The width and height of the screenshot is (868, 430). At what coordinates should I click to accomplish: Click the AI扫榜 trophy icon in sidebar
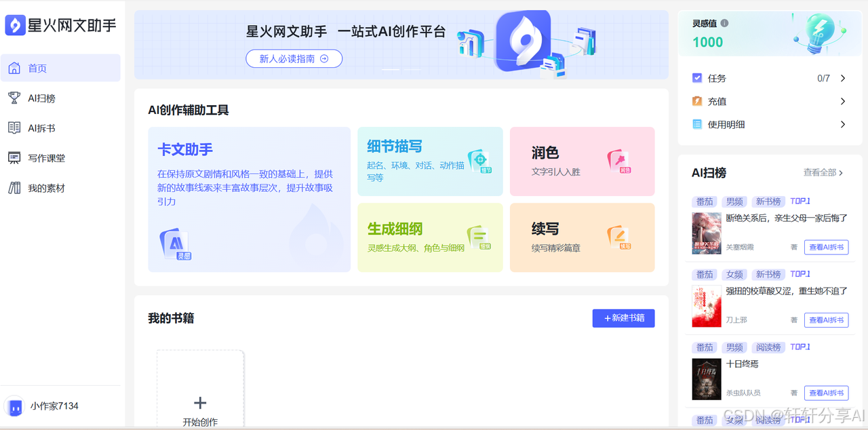click(14, 98)
